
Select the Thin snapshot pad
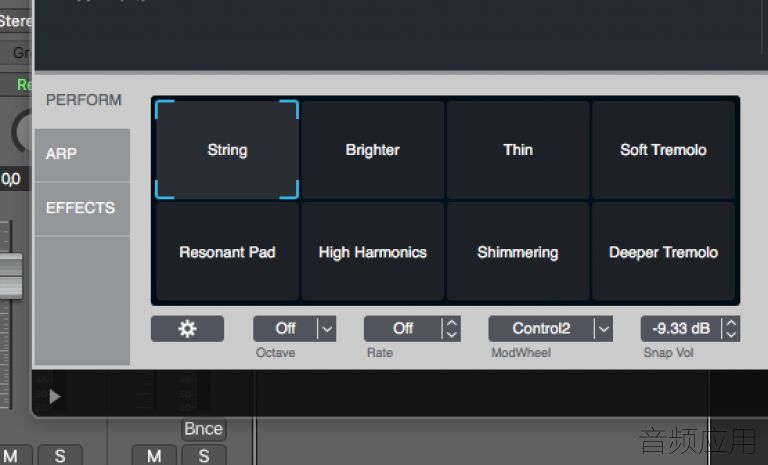click(x=518, y=150)
